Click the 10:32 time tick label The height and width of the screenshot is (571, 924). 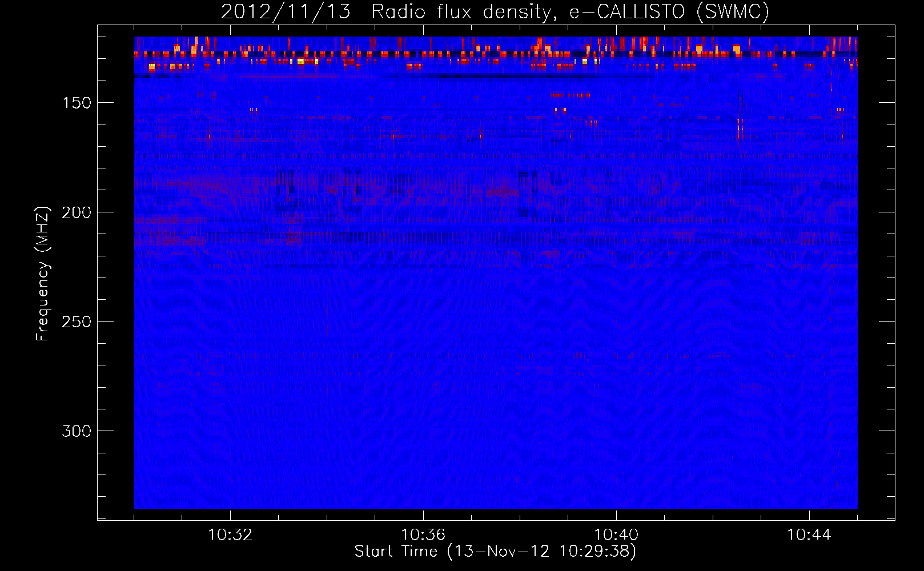click(x=230, y=535)
